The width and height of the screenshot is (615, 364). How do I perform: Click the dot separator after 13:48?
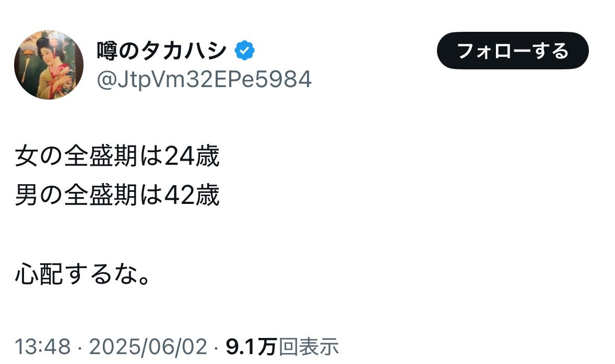click(80, 347)
